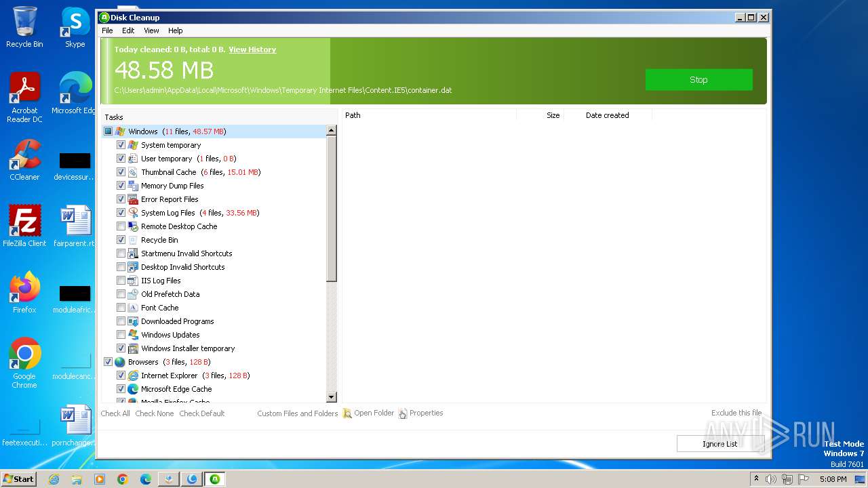Click the User temporary task icon
868x488 pixels.
click(x=133, y=159)
